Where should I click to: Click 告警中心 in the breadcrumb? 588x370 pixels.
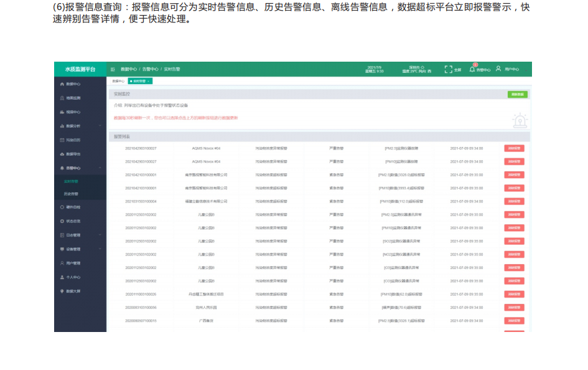[x=151, y=69]
